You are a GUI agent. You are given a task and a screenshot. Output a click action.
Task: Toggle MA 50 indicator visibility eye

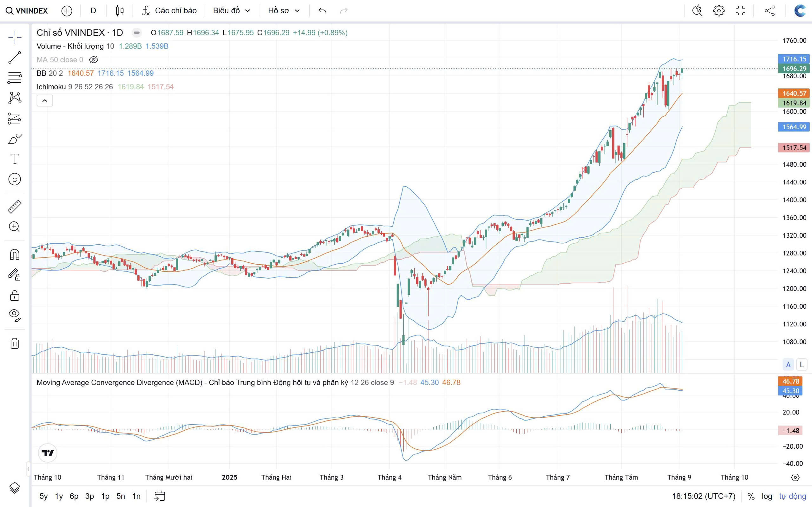(94, 60)
